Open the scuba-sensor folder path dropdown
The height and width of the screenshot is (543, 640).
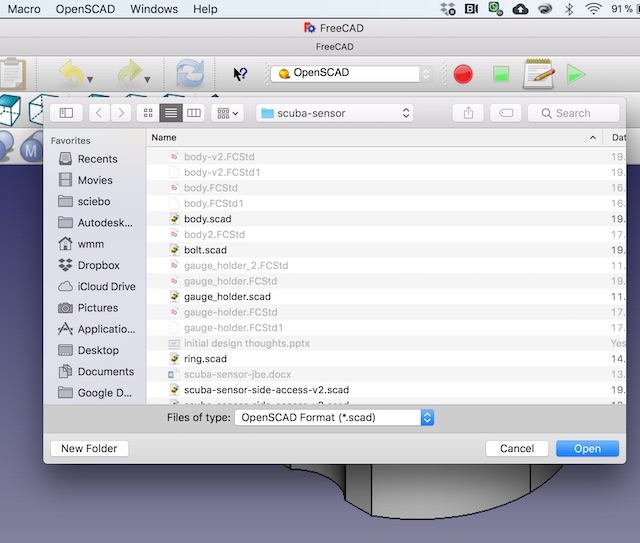335,113
